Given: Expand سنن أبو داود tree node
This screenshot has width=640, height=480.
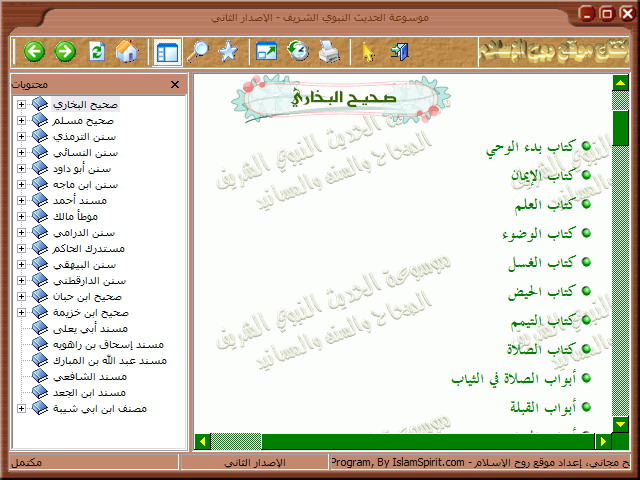Looking at the screenshot, I should pos(21,169).
